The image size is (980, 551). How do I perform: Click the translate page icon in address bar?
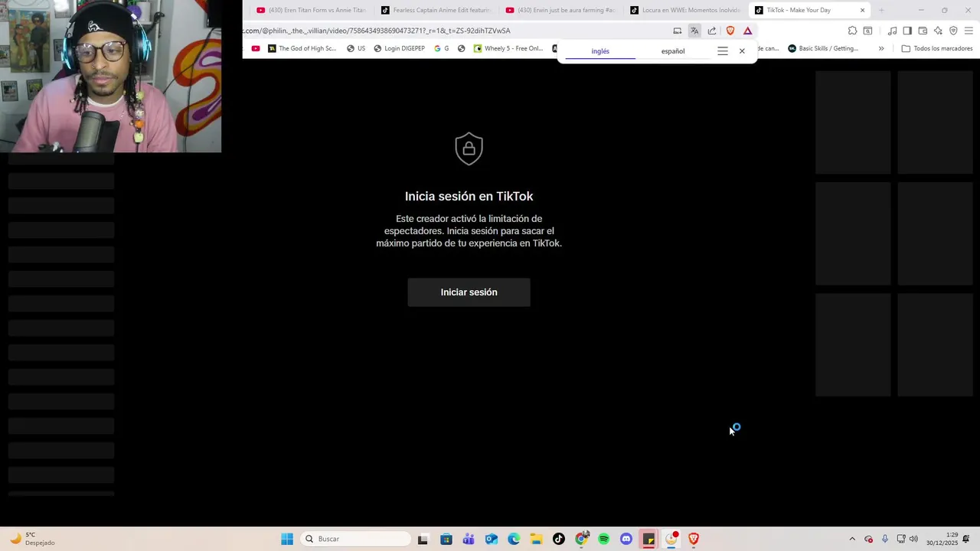point(694,31)
